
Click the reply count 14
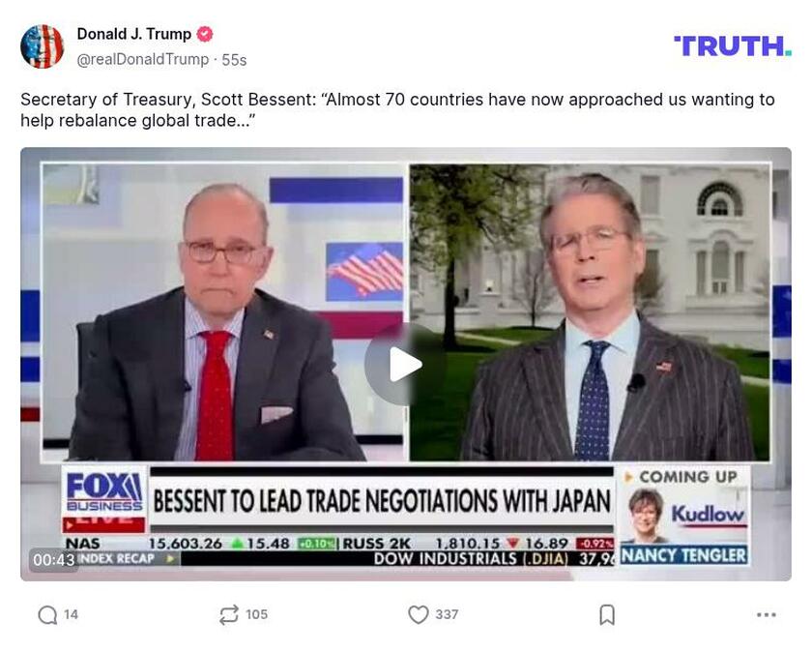[x=71, y=614]
